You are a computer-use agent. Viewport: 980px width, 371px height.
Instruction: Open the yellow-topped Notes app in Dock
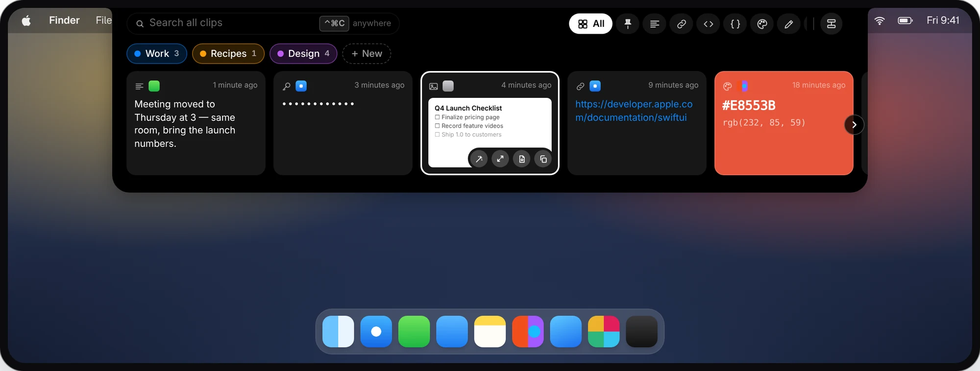[490, 331]
